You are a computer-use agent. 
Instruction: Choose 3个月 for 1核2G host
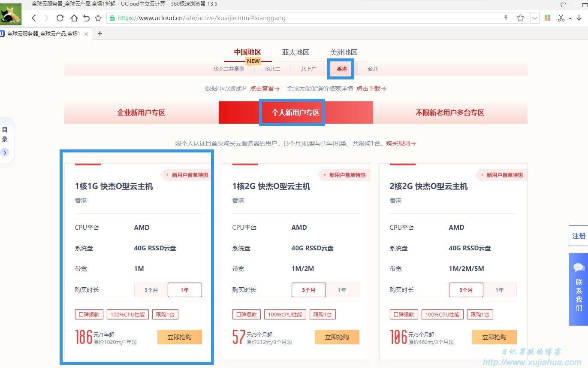308,290
